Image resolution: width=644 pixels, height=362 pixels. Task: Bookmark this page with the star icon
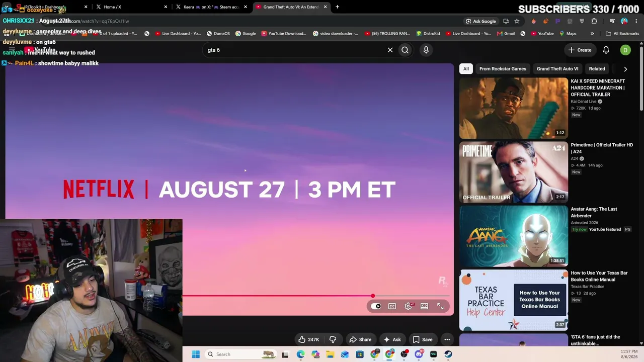pyautogui.click(x=517, y=21)
